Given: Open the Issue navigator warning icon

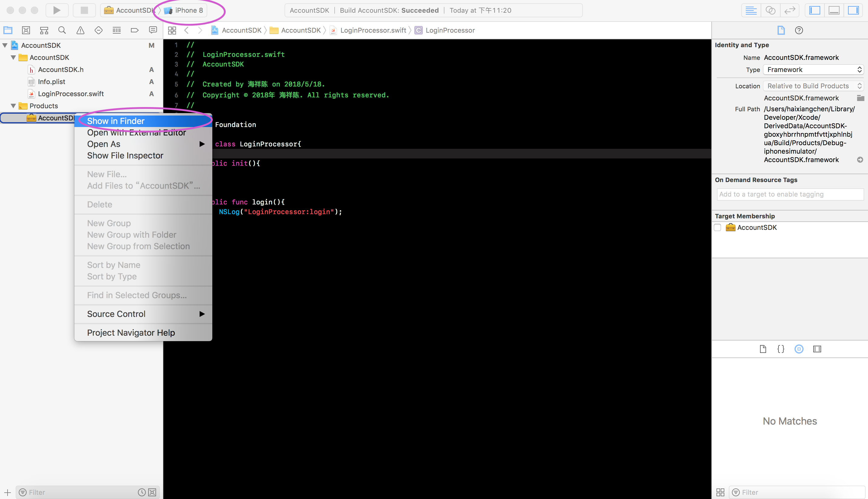Looking at the screenshot, I should (x=80, y=30).
